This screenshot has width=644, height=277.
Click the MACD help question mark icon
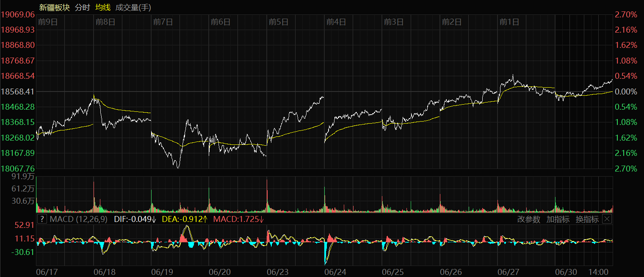click(x=42, y=219)
